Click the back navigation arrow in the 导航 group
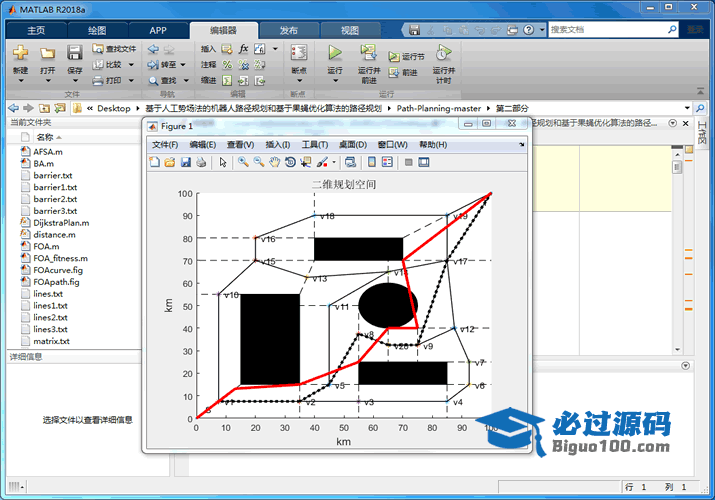Image resolution: width=715 pixels, height=500 pixels. click(x=153, y=49)
